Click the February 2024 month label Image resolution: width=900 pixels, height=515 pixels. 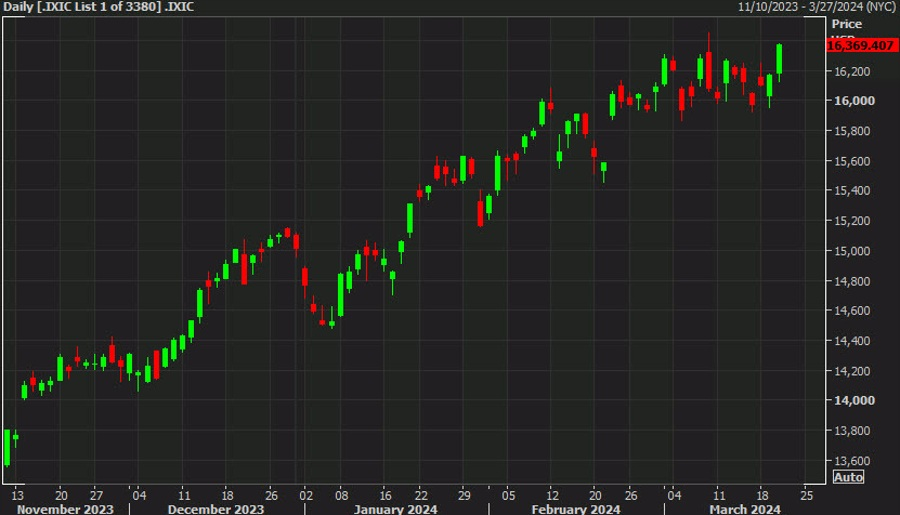coord(576,509)
